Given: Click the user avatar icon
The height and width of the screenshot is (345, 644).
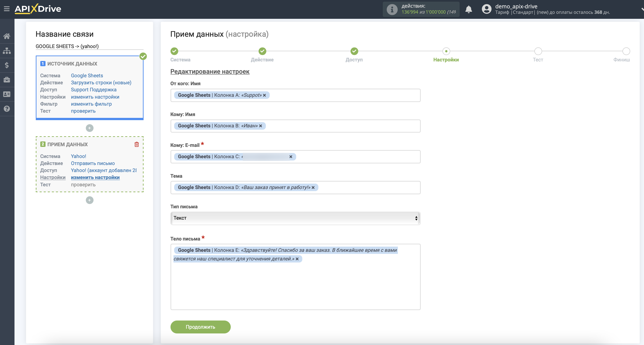Looking at the screenshot, I should (486, 9).
